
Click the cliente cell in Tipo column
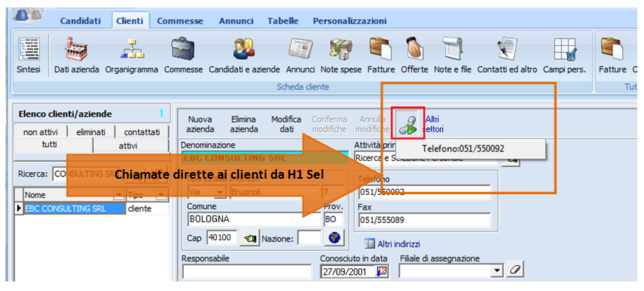tap(148, 209)
